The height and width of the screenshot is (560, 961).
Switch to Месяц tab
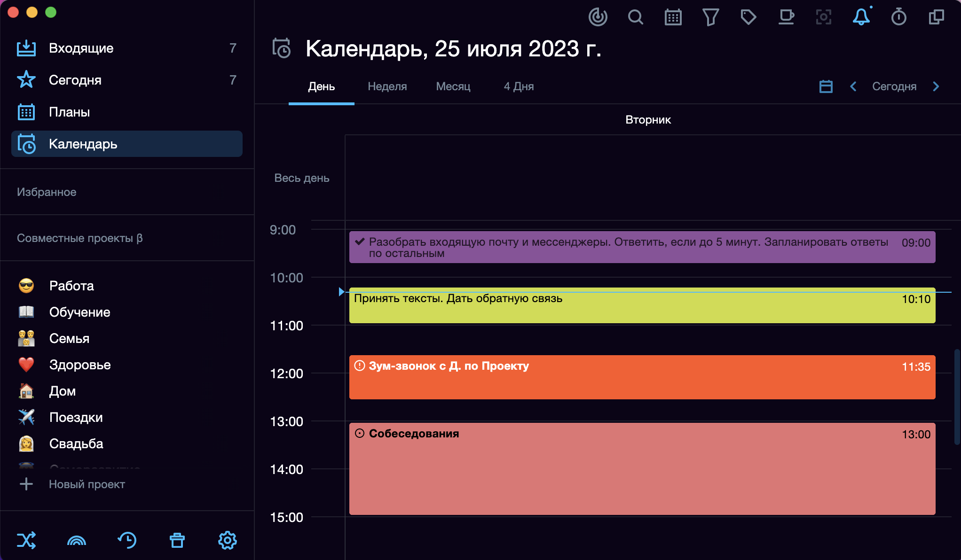pyautogui.click(x=453, y=86)
